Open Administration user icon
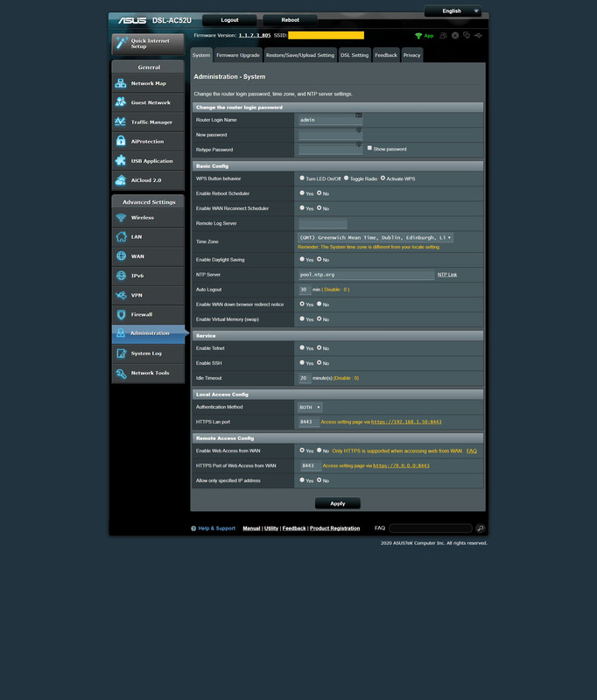Screen dimensions: 597x700 coord(121,333)
